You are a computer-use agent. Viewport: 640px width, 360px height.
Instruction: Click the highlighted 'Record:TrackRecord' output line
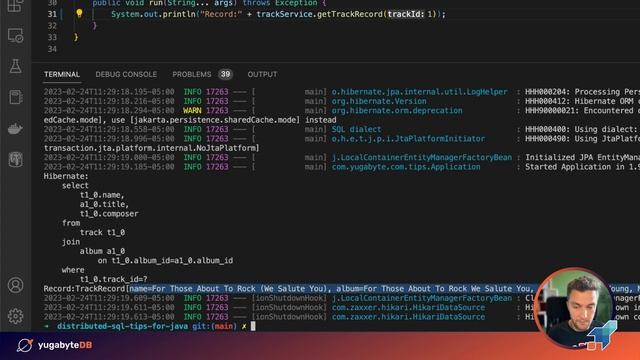(342, 289)
